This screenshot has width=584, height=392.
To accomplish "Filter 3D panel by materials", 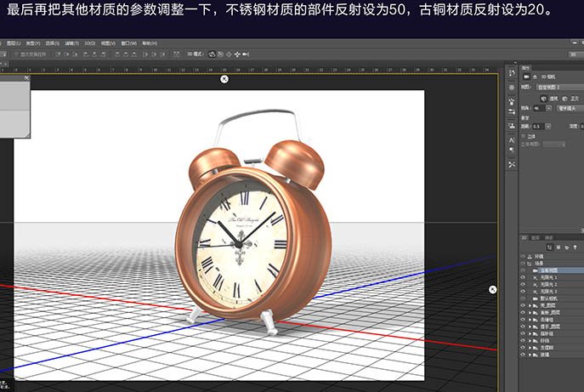I will coord(567,247).
